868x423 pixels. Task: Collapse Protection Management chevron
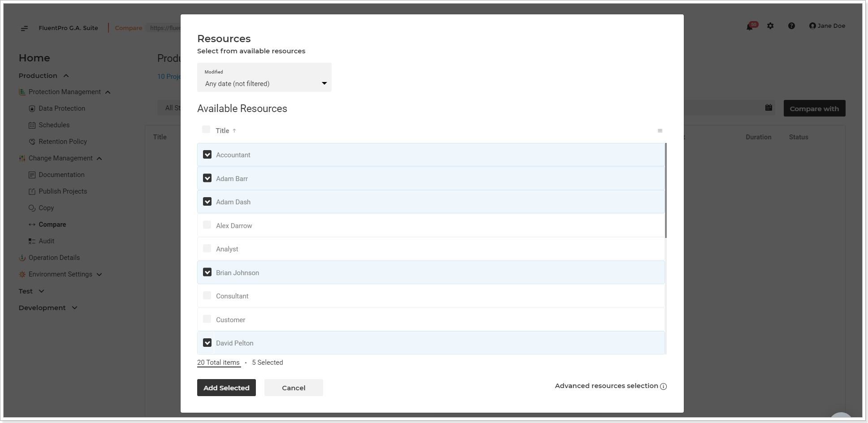click(108, 92)
